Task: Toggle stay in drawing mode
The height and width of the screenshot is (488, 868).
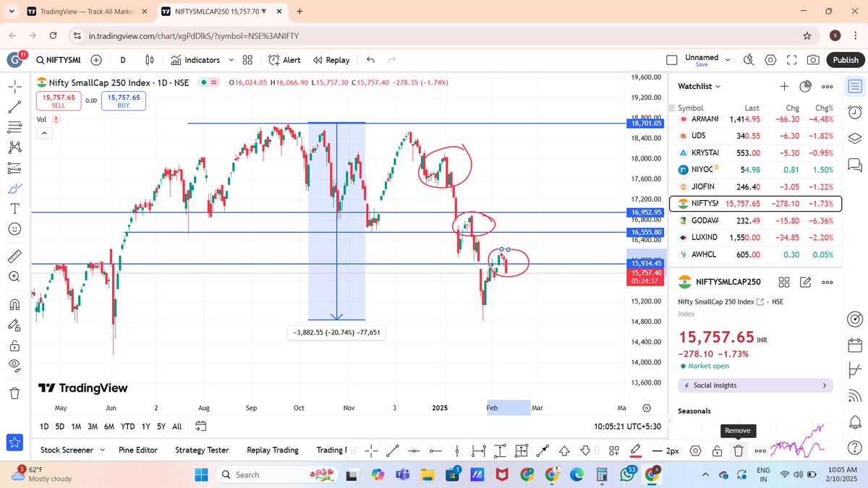Action: (x=14, y=325)
